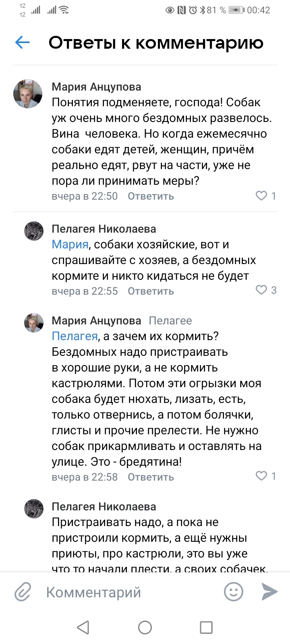290x644 pixels.
Task: Open the emoji smiley picker
Action: click(x=233, y=592)
